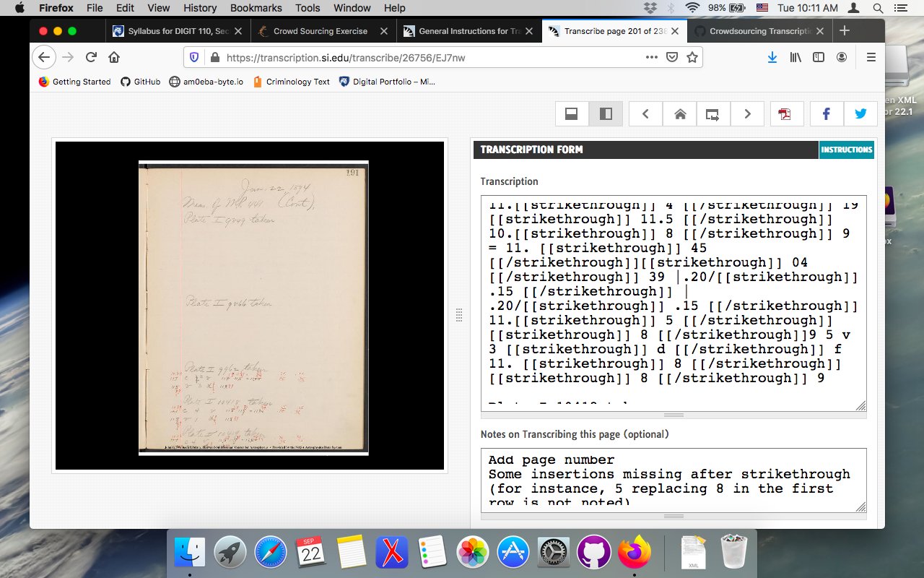Screen dimensions: 924x578
Task: Open the Bookmarks menu
Action: point(256,8)
